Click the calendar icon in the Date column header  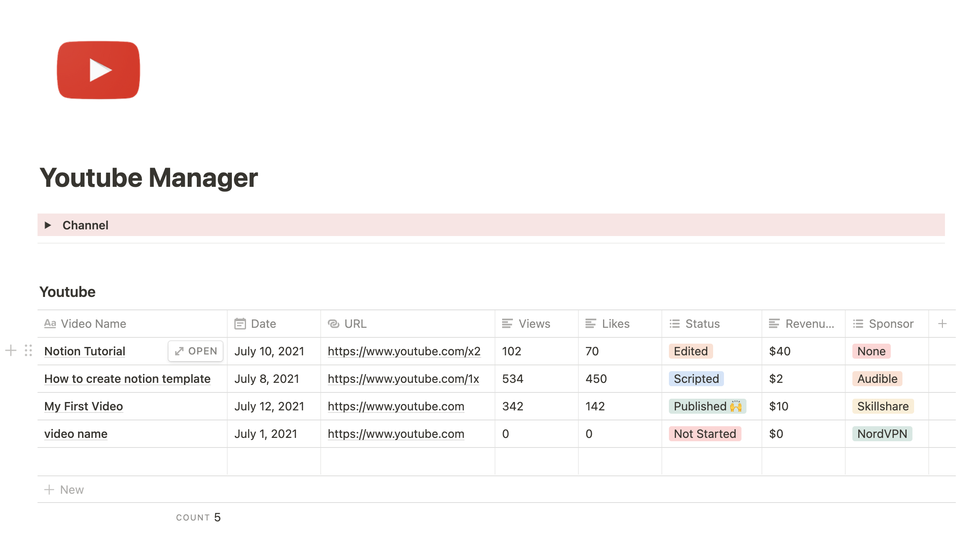click(240, 323)
